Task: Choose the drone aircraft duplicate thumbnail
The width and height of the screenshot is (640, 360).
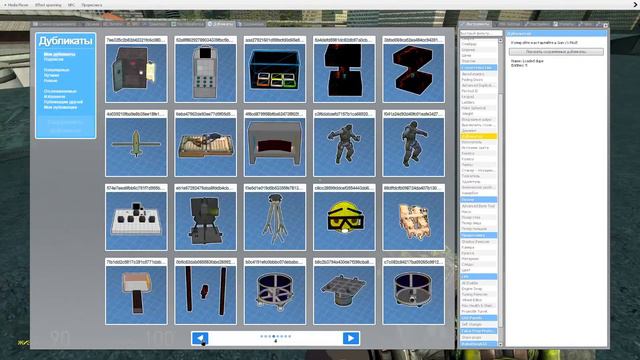Action: [136, 143]
